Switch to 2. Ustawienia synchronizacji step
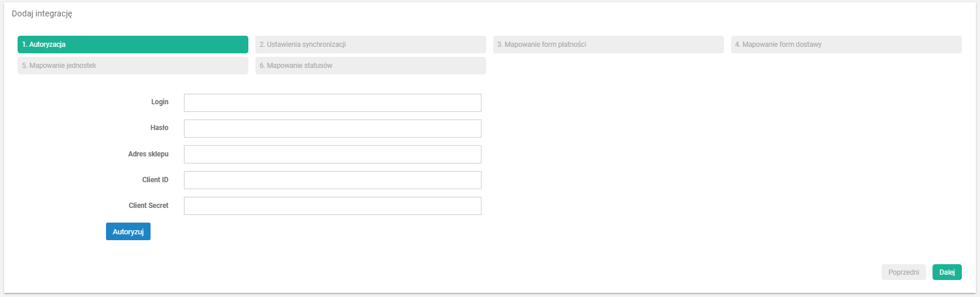 370,45
